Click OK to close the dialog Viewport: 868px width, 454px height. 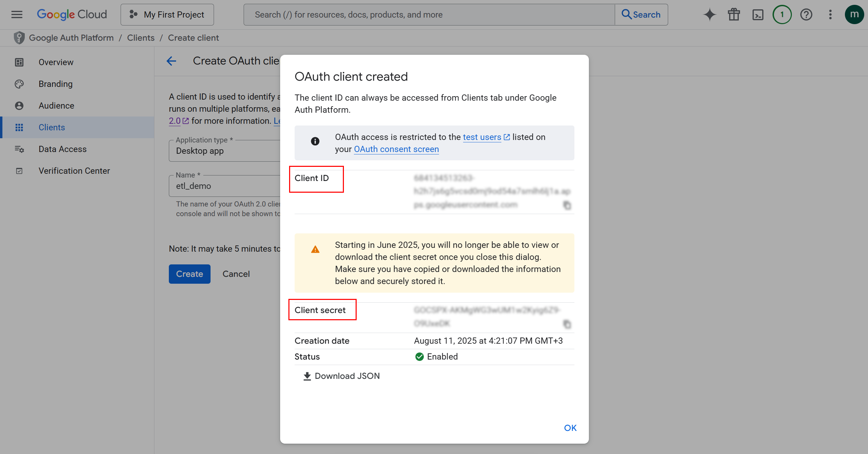point(570,427)
